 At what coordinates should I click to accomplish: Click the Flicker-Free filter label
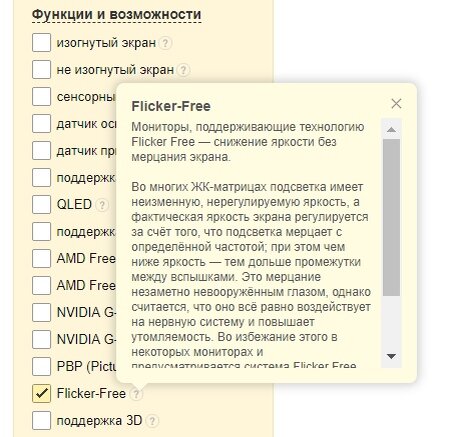click(91, 394)
